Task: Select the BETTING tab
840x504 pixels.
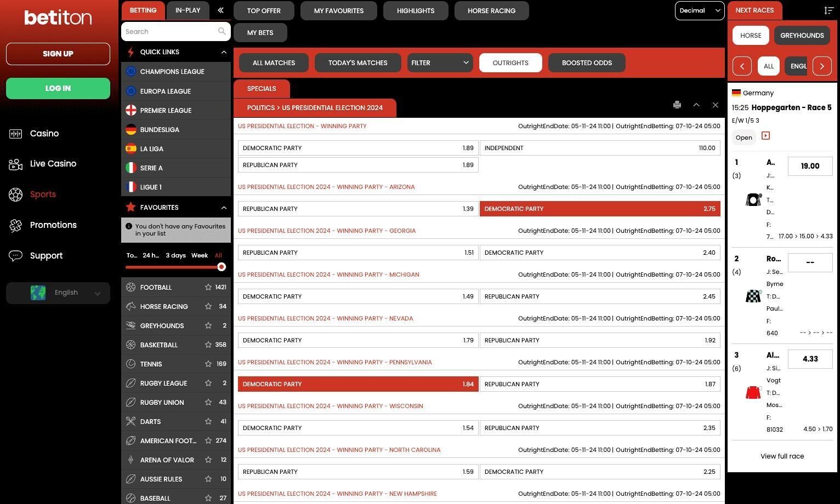Action: point(143,10)
